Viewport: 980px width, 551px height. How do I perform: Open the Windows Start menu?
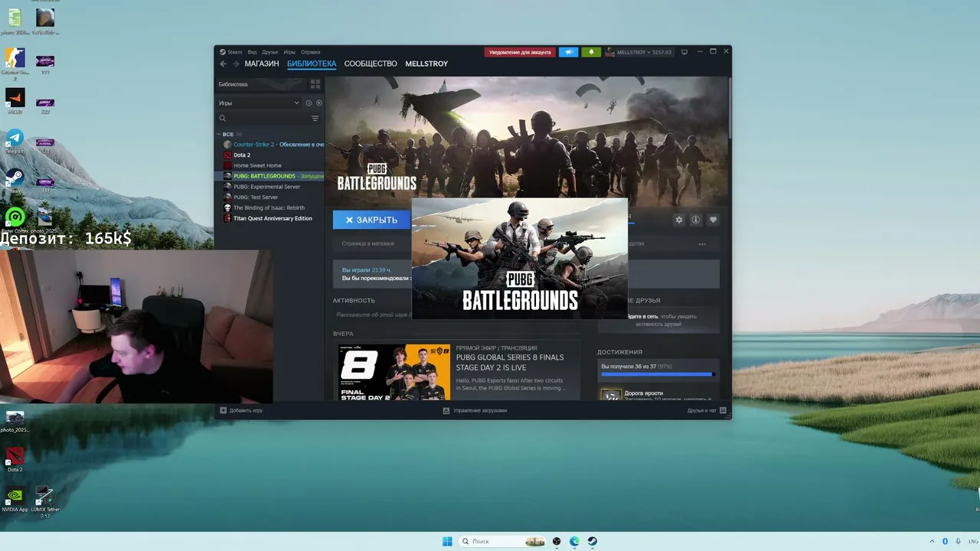(x=447, y=541)
